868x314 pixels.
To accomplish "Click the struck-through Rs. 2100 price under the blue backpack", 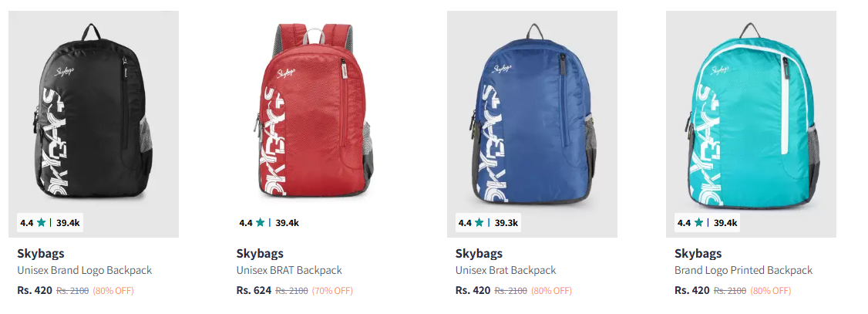I will [510, 291].
